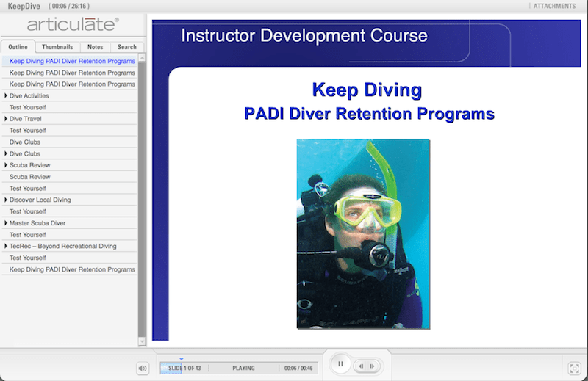
Task: Click the 00:06 / 00:46 slide timer
Action: coord(298,369)
